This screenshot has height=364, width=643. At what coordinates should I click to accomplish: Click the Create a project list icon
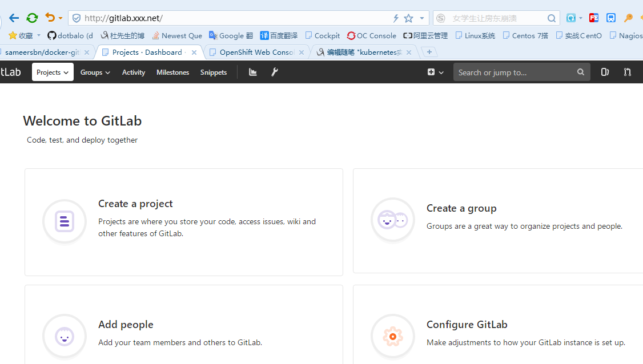[65, 221]
